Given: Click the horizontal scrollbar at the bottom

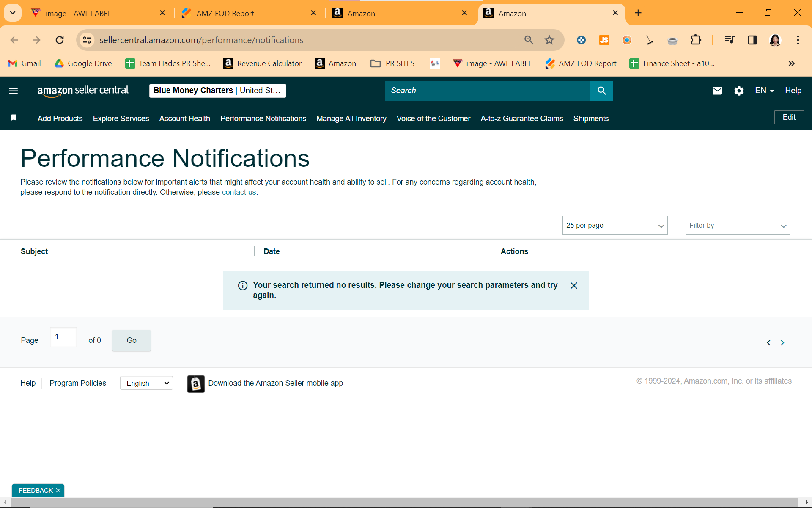Looking at the screenshot, I should [x=404, y=502].
